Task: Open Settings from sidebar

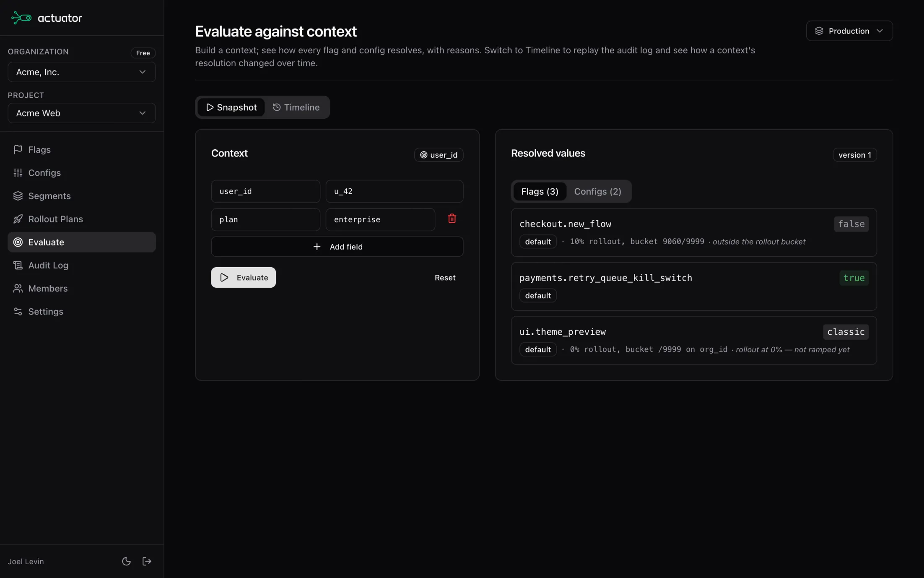Action: (82, 311)
